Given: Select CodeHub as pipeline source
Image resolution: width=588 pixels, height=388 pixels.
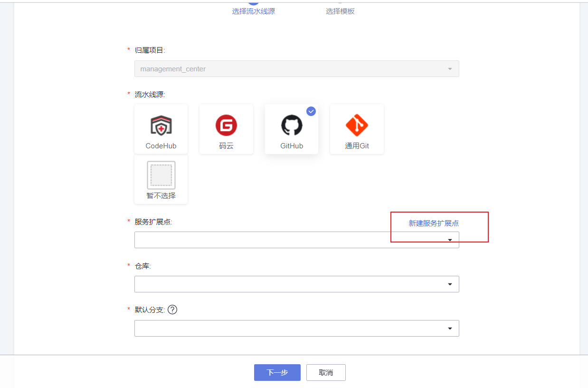Looking at the screenshot, I should coord(161,129).
